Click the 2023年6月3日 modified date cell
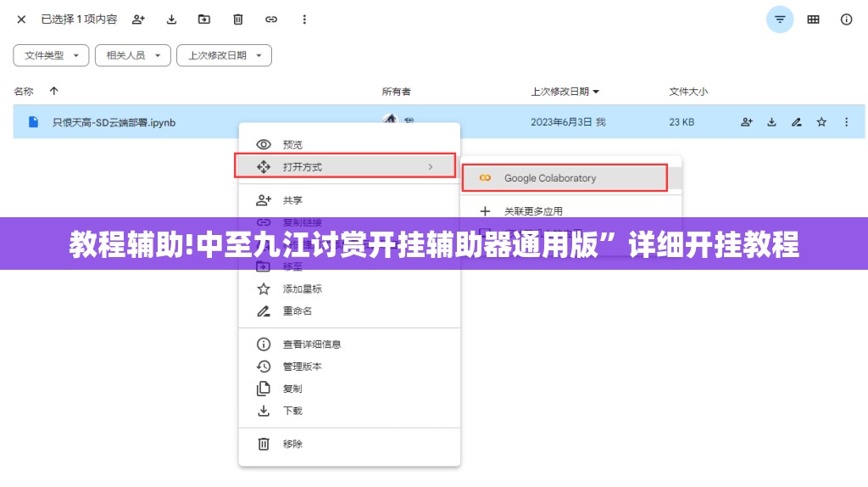 pos(568,122)
